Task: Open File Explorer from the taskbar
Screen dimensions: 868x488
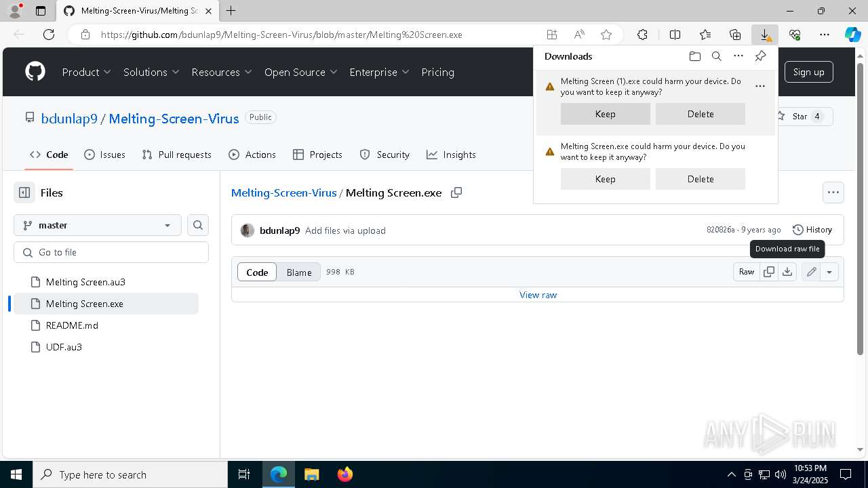Action: (x=312, y=474)
